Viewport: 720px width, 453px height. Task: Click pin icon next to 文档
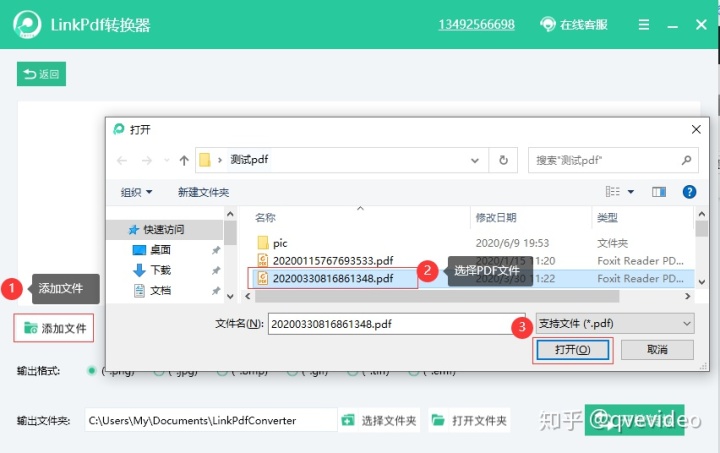[x=216, y=291]
